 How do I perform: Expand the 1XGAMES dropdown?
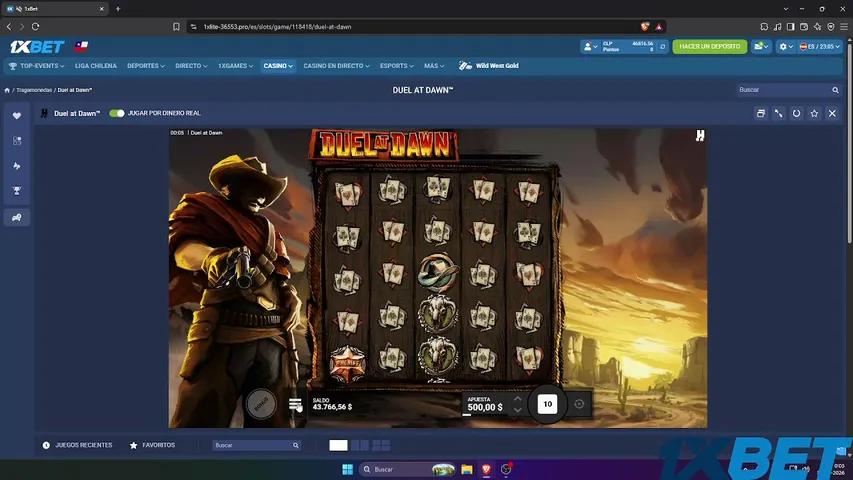tap(236, 66)
